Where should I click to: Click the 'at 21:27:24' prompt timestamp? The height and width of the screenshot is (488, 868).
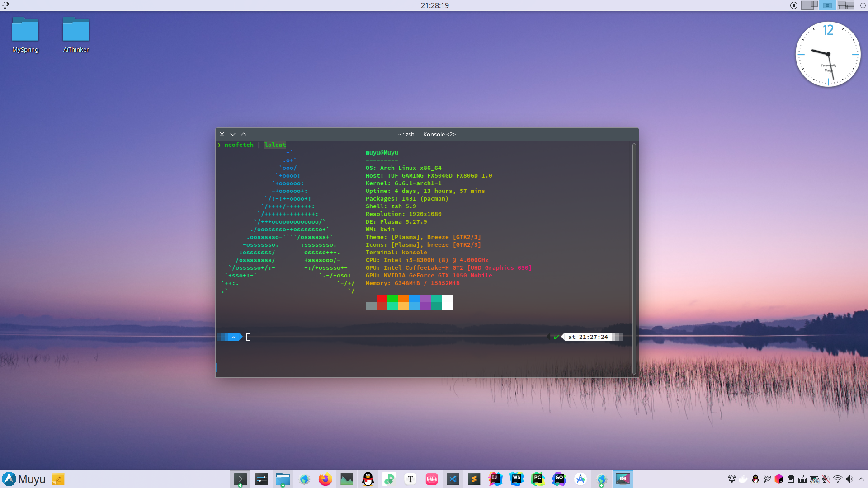pos(588,337)
